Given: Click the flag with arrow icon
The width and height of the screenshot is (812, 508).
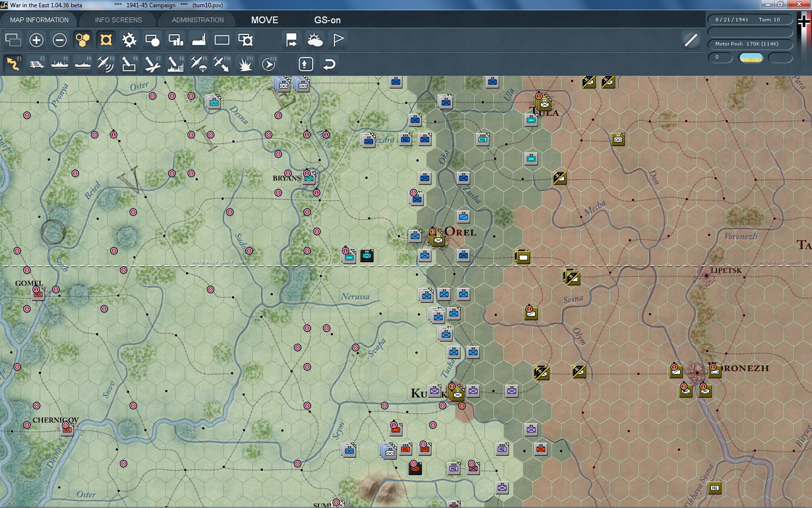Looking at the screenshot, I should [x=291, y=40].
